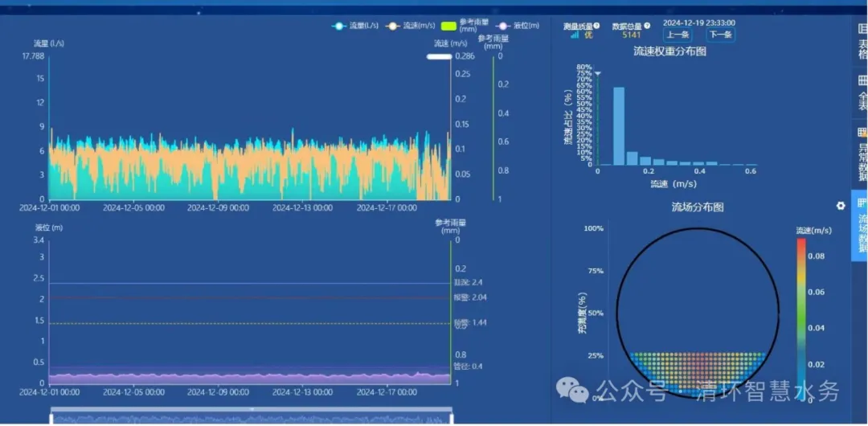Click help icon beside 数据总量
Viewport: 868px width, 426px height.
click(645, 26)
